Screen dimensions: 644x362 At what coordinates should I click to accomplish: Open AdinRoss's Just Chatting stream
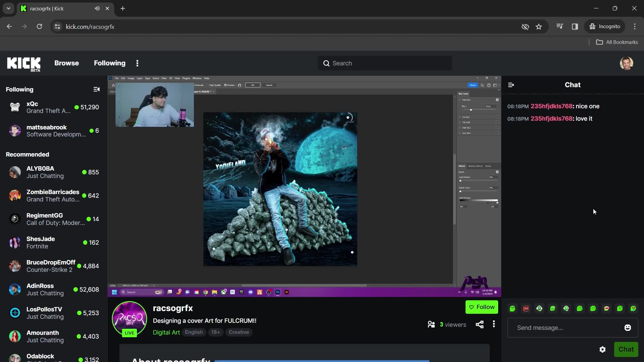tap(54, 290)
